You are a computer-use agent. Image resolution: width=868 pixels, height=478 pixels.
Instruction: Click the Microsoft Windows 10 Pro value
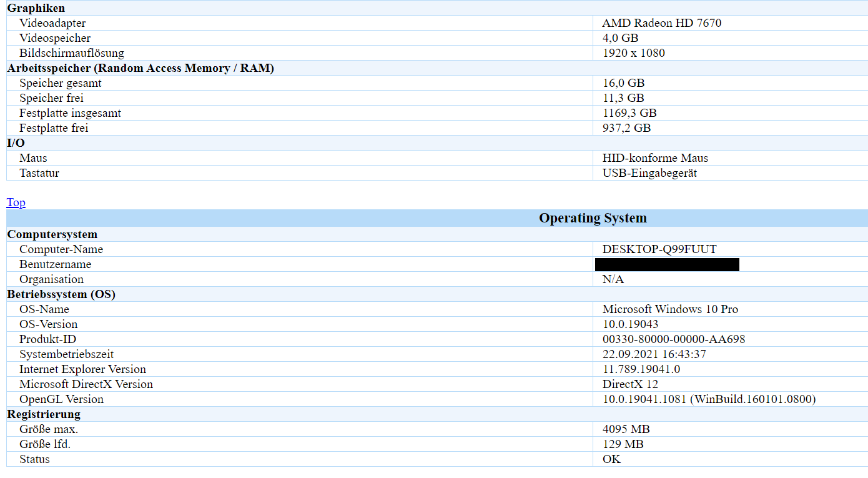tap(669, 309)
